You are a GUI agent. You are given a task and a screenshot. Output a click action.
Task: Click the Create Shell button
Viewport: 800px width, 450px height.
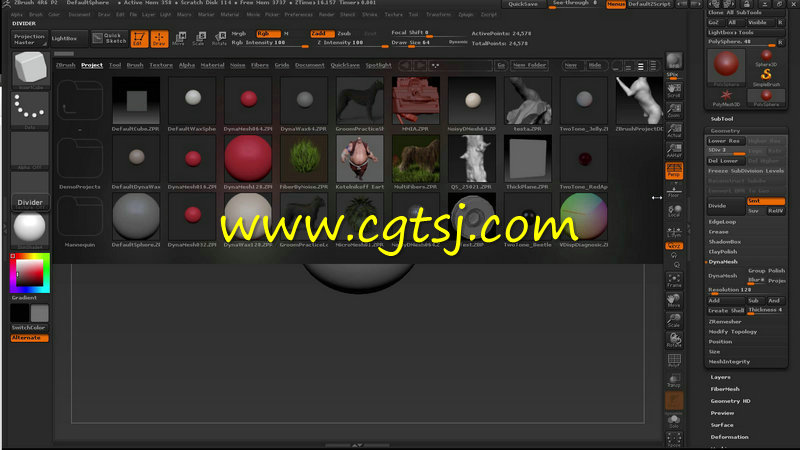coord(726,311)
